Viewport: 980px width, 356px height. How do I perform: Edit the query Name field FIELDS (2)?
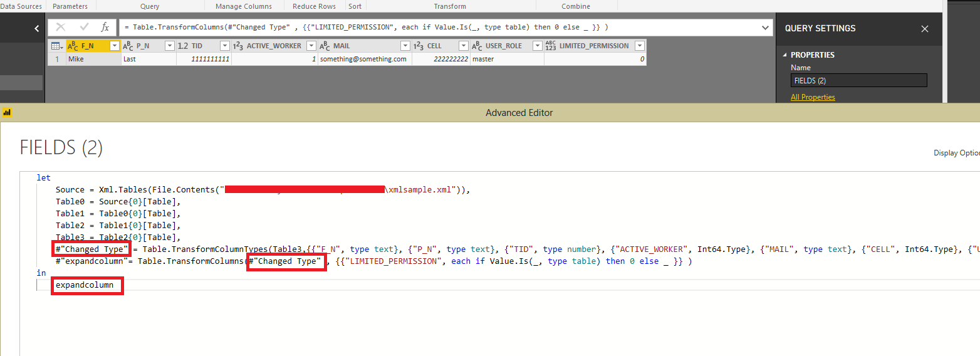858,80
